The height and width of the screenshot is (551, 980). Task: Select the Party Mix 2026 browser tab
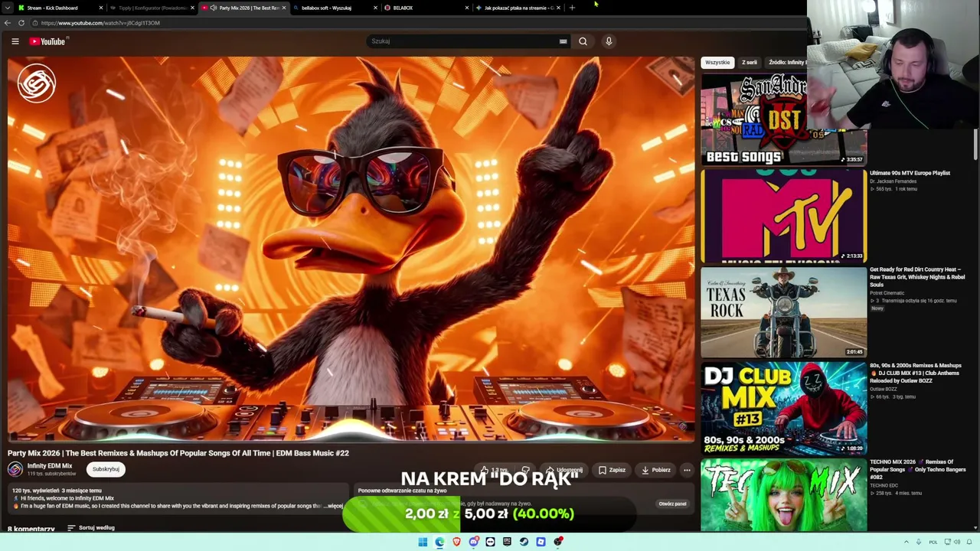click(x=243, y=8)
